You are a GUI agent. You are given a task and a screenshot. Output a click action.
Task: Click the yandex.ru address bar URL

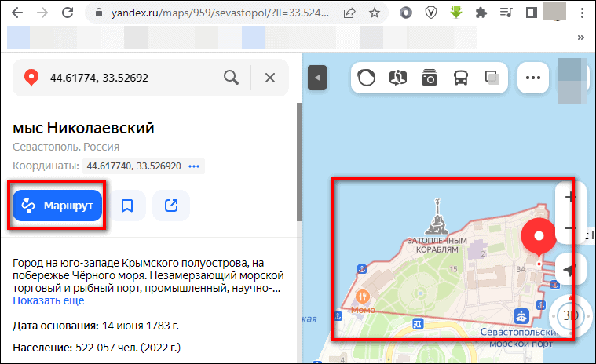[x=220, y=13]
